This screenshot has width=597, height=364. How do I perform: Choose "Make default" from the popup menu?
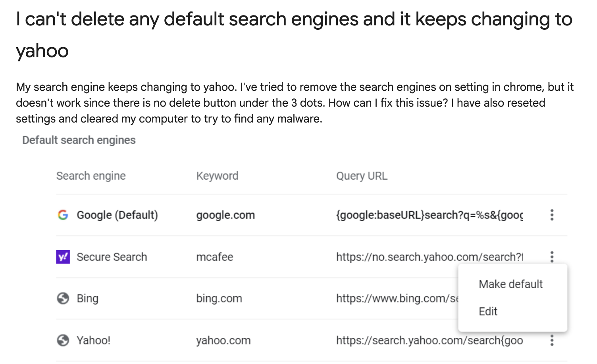pyautogui.click(x=510, y=284)
